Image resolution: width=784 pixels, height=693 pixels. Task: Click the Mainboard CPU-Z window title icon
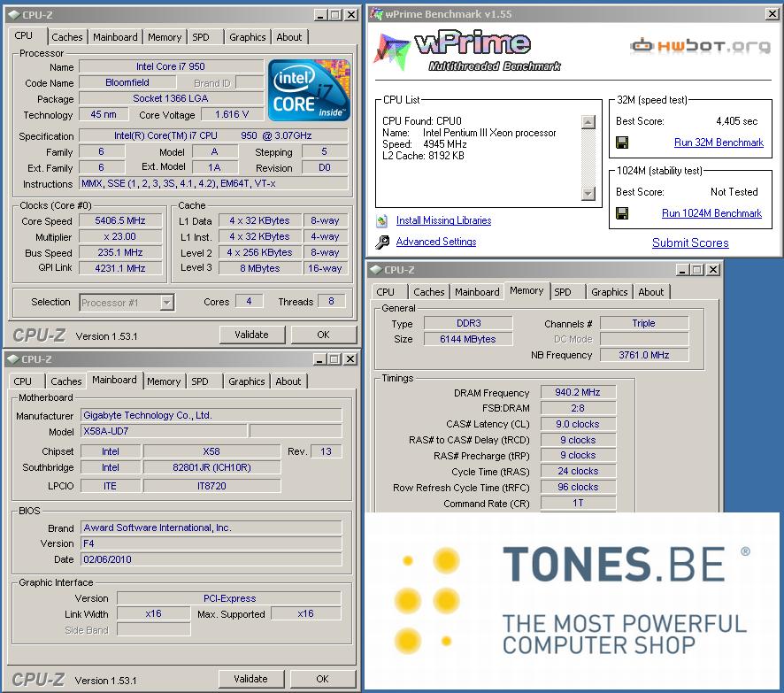pos(13,359)
